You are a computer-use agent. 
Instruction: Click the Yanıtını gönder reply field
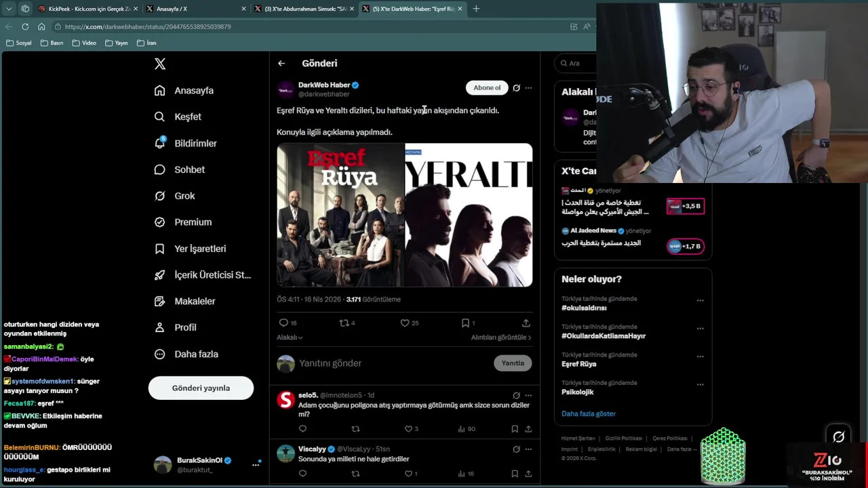[x=393, y=363]
